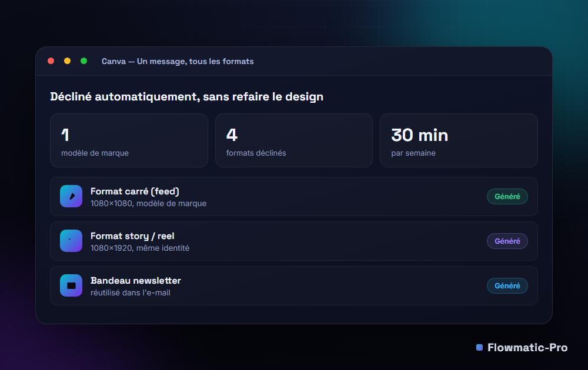Click the 'Flowmatic-Pro' brand name
The image size is (588, 370).
[527, 348]
